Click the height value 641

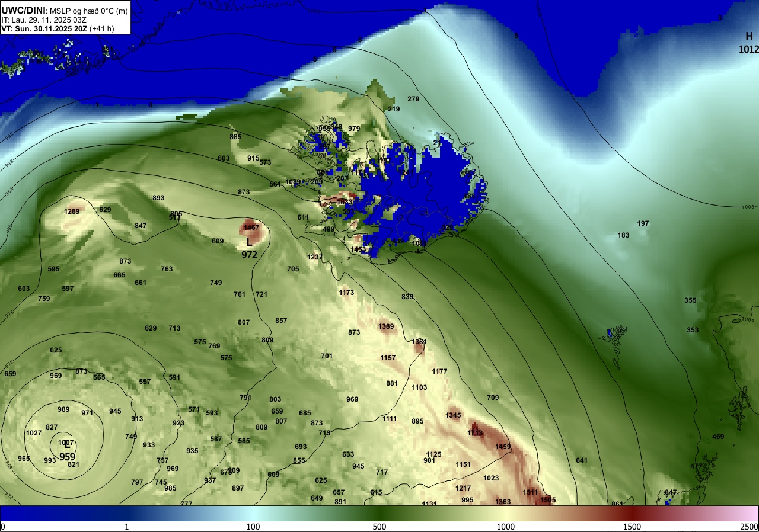click(x=582, y=460)
